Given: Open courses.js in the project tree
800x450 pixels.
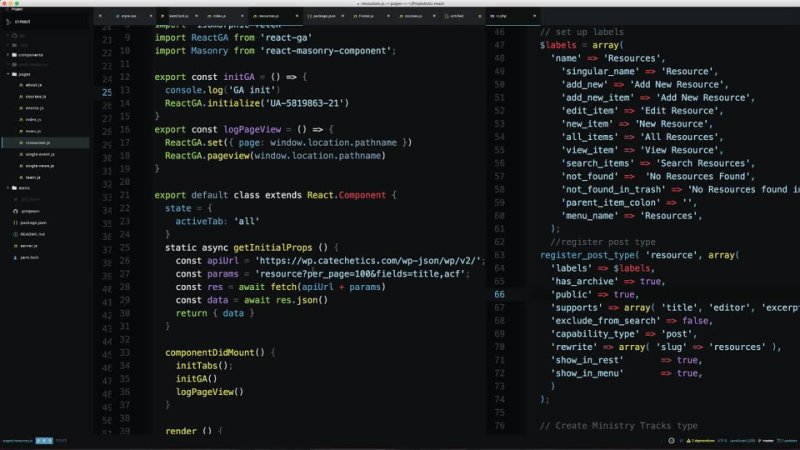Looking at the screenshot, I should (x=36, y=96).
